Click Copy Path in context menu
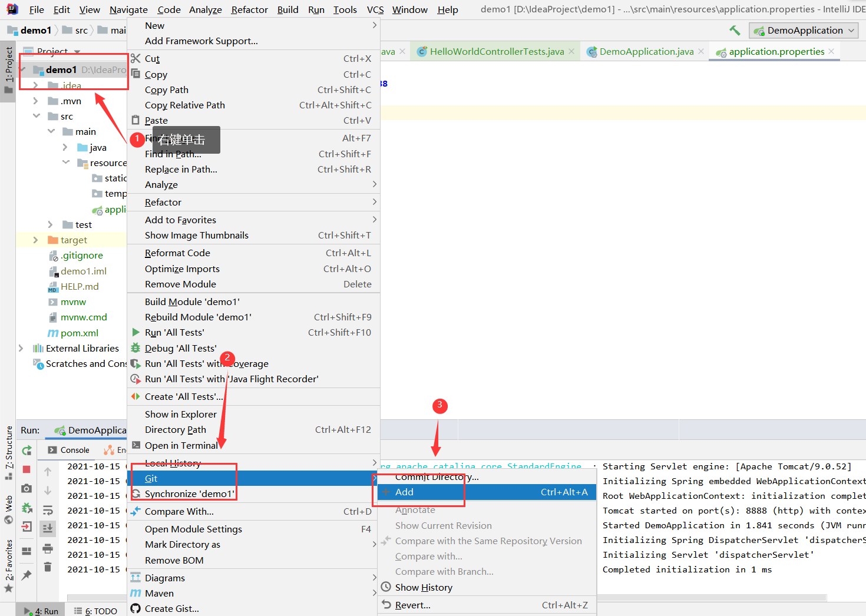The width and height of the screenshot is (866, 616). coord(253,90)
